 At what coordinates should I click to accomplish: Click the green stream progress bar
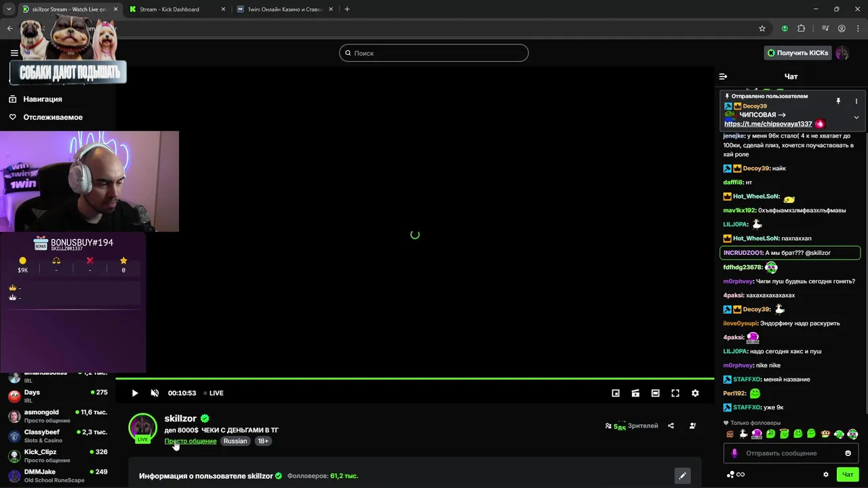point(414,379)
